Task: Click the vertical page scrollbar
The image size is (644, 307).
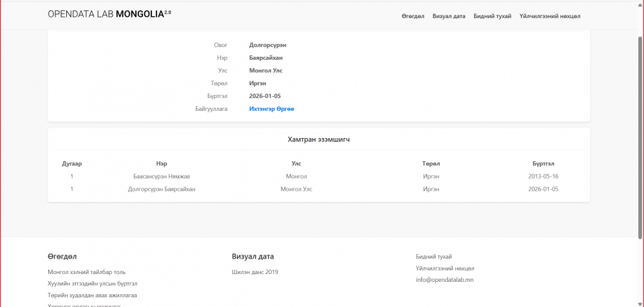Action: 639,129
